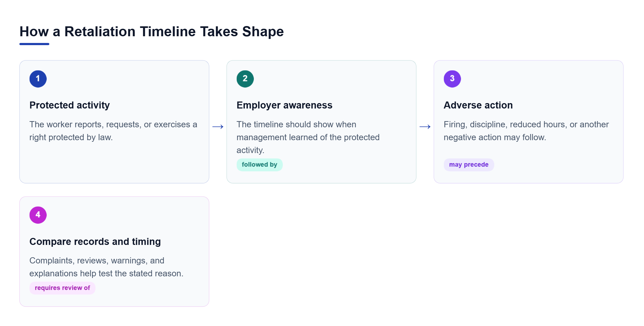Click the magenta number 4 circle badge
The width and height of the screenshot is (644, 326).
coord(38,215)
